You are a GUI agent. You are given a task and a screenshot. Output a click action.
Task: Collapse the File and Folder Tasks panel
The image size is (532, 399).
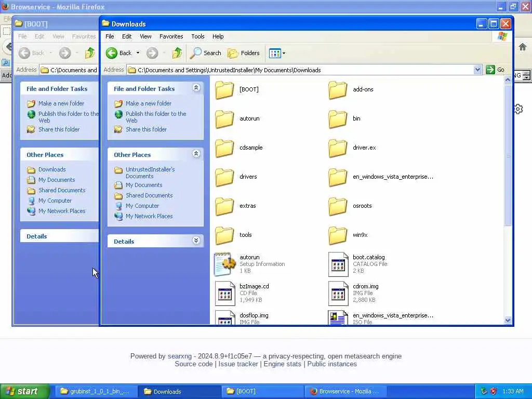pos(196,88)
